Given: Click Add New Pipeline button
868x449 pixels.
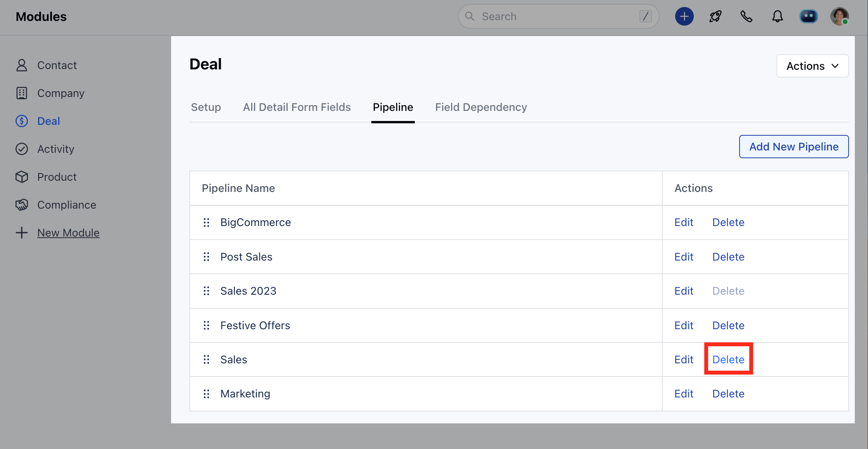Looking at the screenshot, I should point(794,147).
